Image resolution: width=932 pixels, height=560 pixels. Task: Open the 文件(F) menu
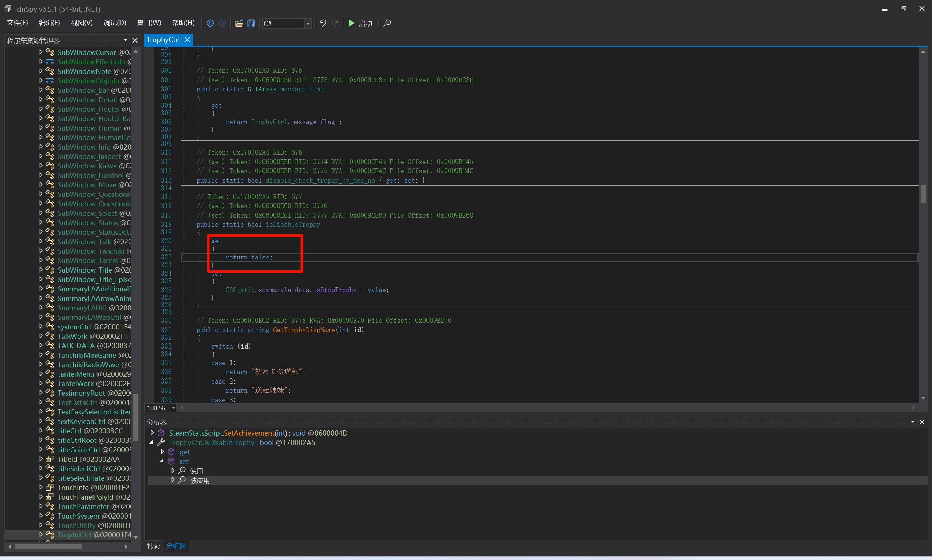coord(17,23)
